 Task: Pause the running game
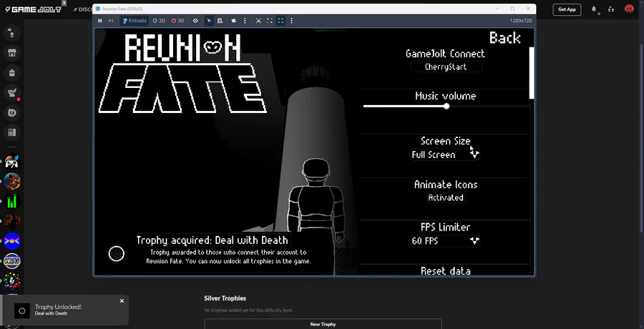pos(99,21)
